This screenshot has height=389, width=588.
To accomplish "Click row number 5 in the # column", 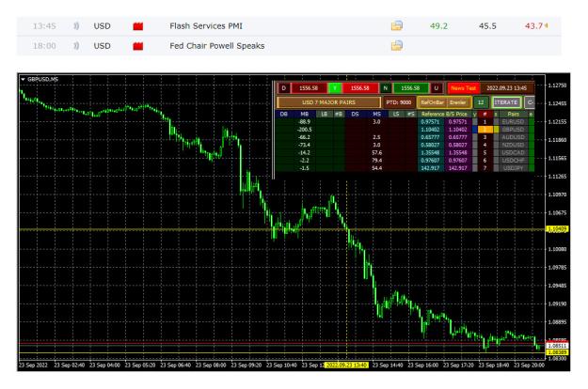I will tap(485, 153).
